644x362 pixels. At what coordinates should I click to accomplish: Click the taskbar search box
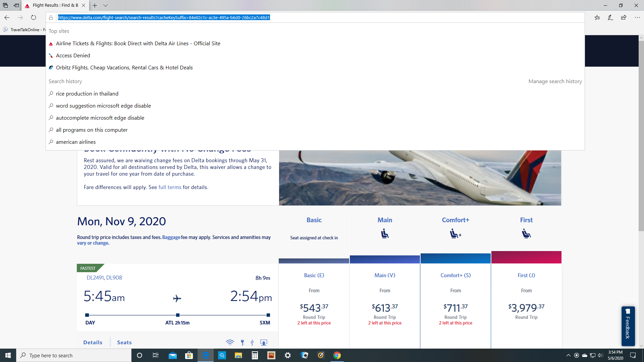(x=74, y=355)
